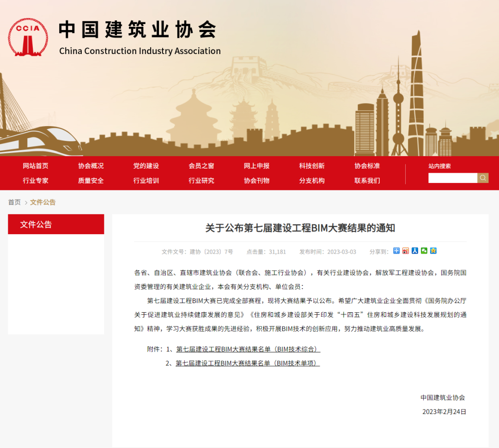This screenshot has height=448, width=499.
Task: Open 分支机构 menu item
Action: [312, 181]
